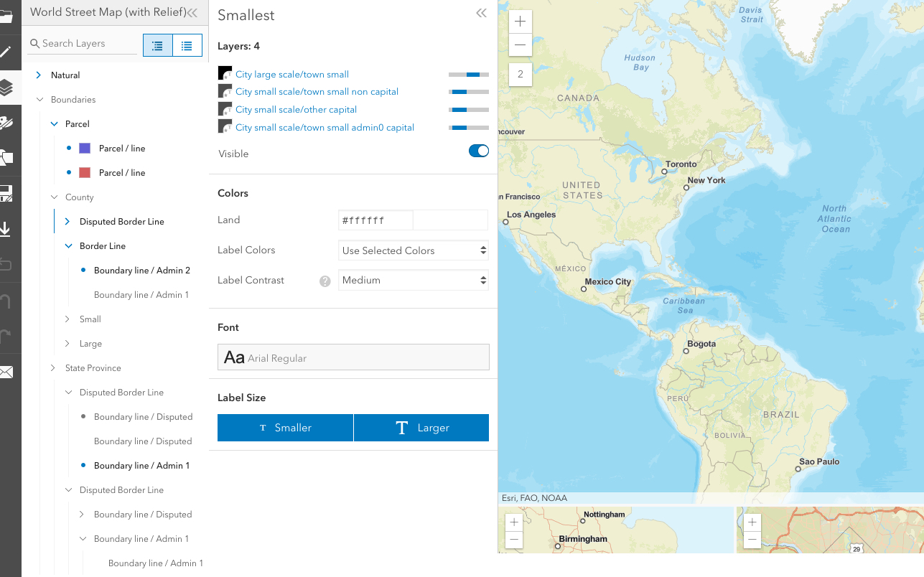Open the Layers stack icon in sidebar
The image size is (924, 577).
(x=6, y=88)
